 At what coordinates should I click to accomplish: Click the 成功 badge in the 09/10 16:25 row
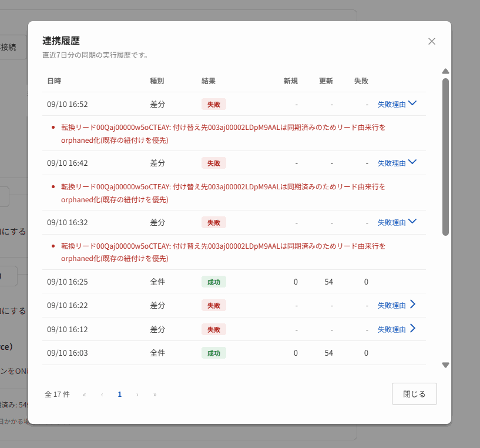[x=214, y=282]
